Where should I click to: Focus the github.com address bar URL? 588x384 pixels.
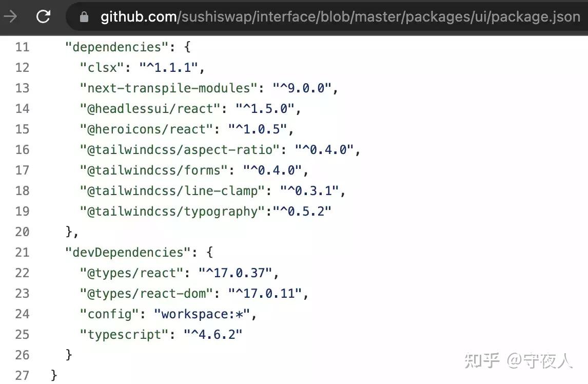tap(340, 16)
